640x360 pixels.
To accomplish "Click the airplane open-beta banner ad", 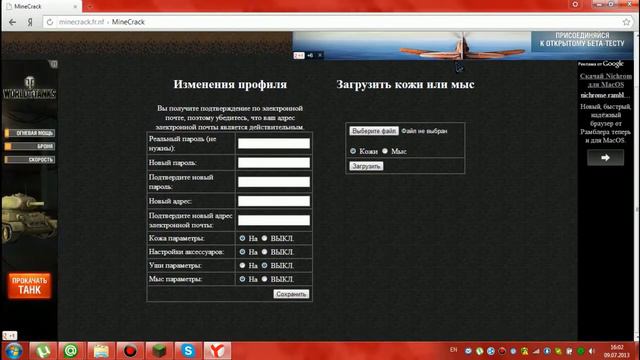I will (x=463, y=46).
